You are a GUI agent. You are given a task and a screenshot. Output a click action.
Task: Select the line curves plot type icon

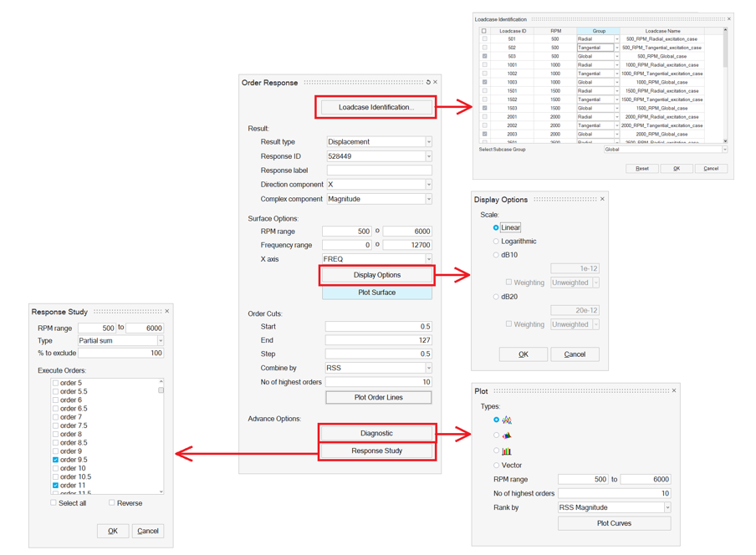pyautogui.click(x=506, y=420)
